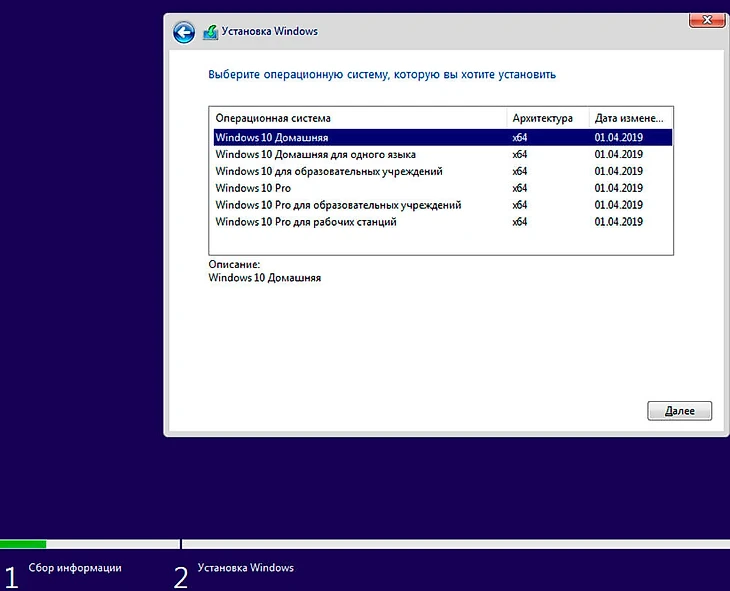This screenshot has width=730, height=591.
Task: Click the green installation progress bar
Action: (x=23, y=544)
